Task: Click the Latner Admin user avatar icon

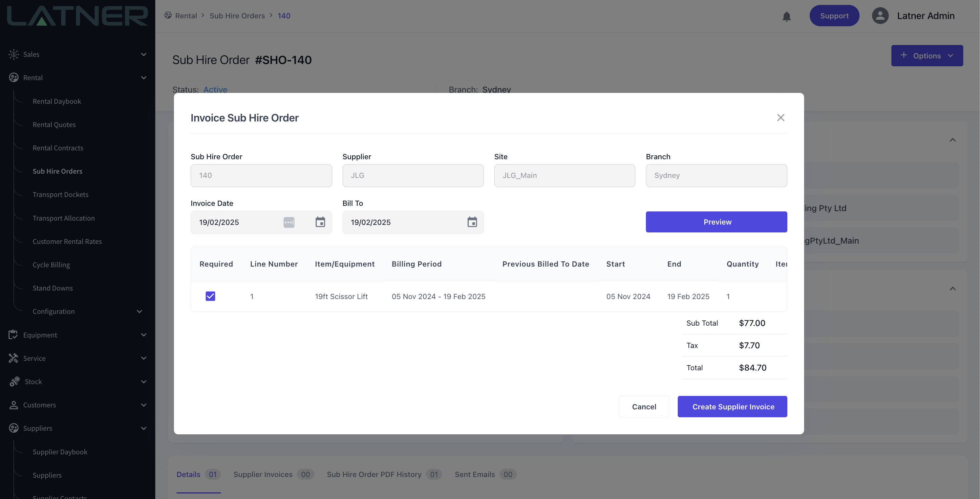Action: [x=880, y=16]
